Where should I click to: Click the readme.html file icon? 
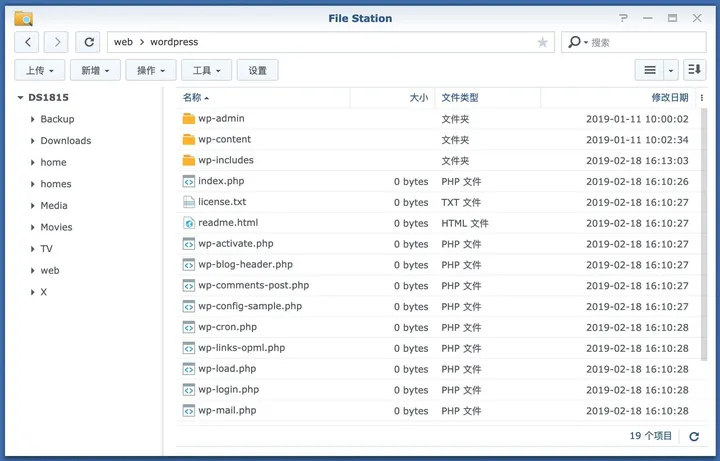point(189,223)
